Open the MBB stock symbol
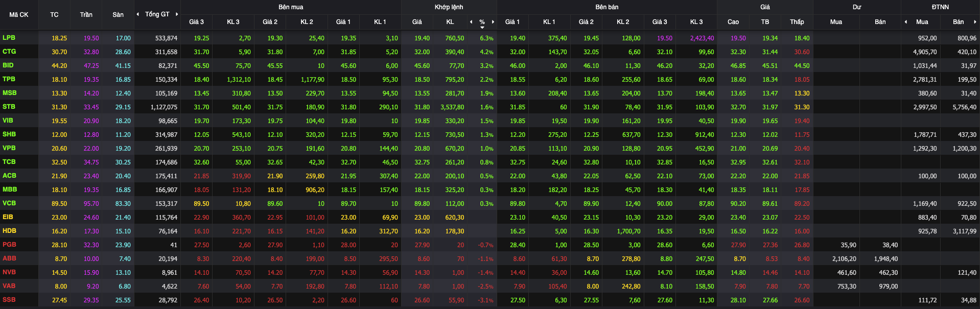Image resolution: width=980 pixels, height=309 pixels. (10, 189)
